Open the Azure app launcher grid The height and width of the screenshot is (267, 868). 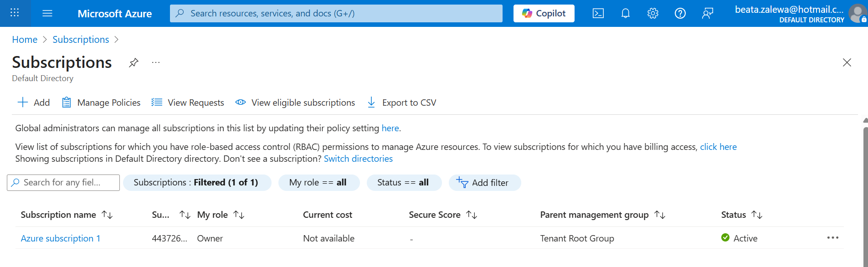15,13
